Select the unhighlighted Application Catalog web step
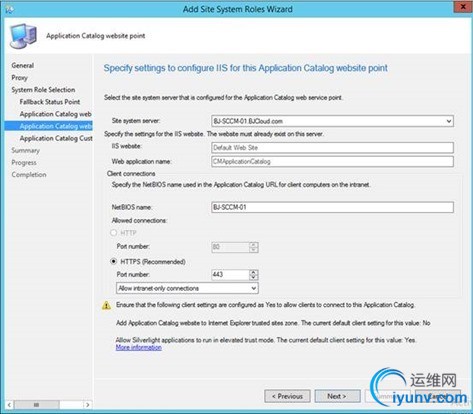The width and height of the screenshot is (473, 414). tap(56, 114)
